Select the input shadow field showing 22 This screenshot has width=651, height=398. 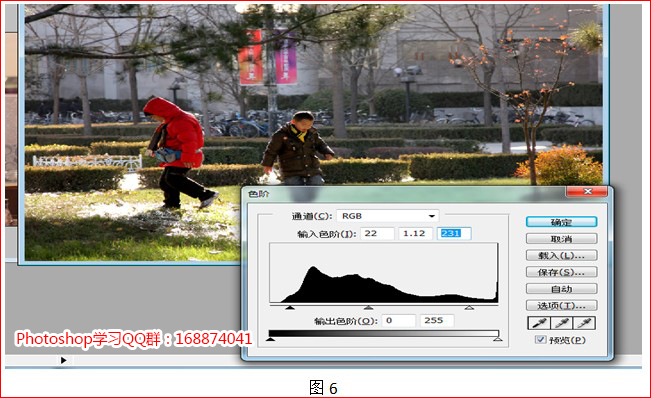coord(377,233)
